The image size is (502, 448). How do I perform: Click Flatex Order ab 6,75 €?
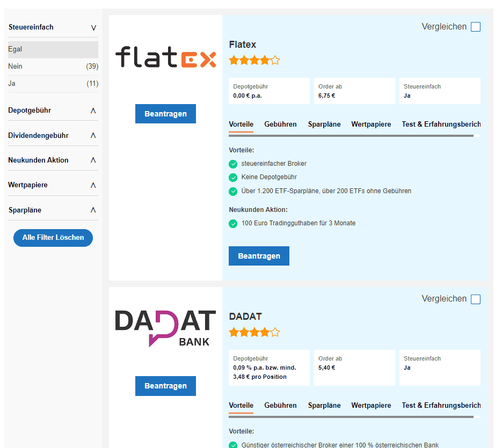pyautogui.click(x=354, y=91)
